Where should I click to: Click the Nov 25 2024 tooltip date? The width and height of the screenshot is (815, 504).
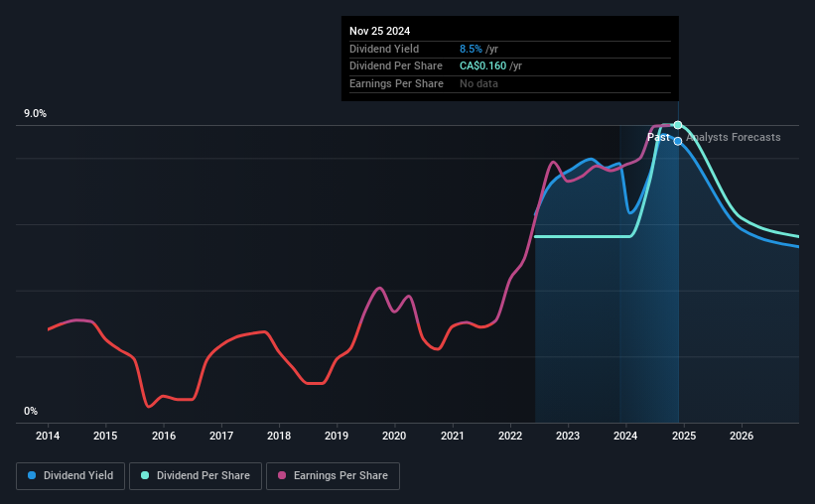(x=380, y=31)
